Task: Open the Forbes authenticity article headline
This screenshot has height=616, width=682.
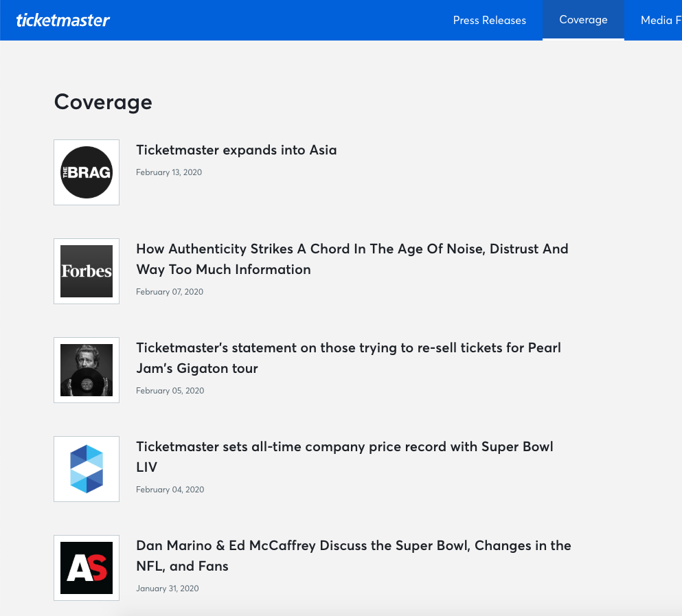Action: tap(352, 259)
